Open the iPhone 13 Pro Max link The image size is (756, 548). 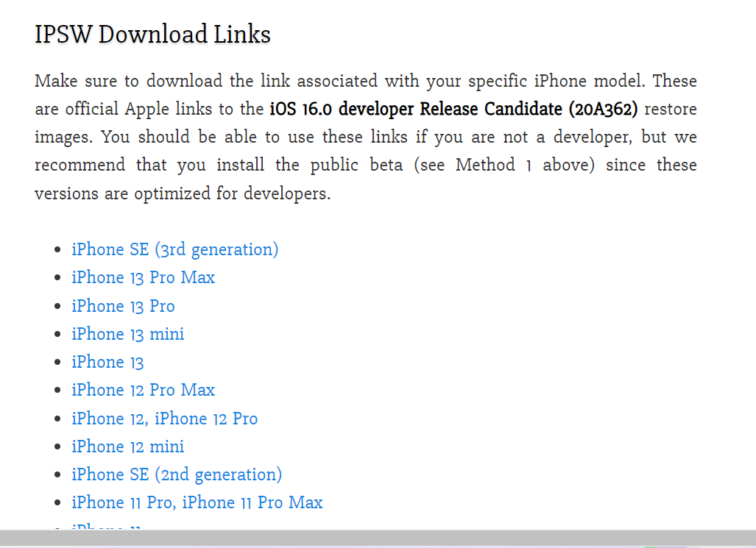coord(144,277)
